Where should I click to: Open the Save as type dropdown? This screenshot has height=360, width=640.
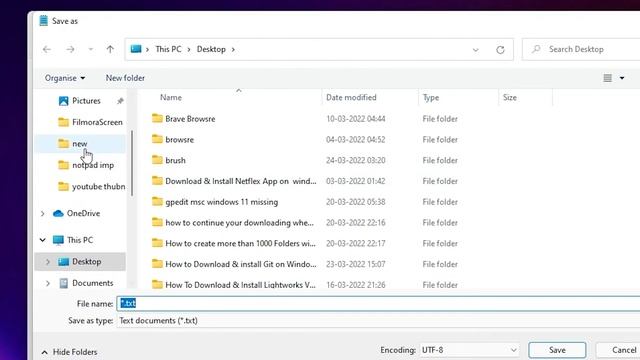coord(378,320)
